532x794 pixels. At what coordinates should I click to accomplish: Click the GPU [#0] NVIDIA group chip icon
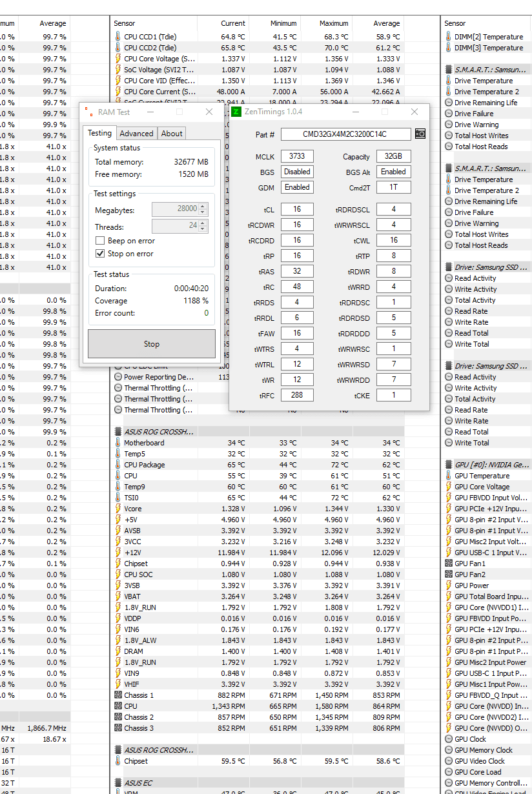[x=449, y=465]
